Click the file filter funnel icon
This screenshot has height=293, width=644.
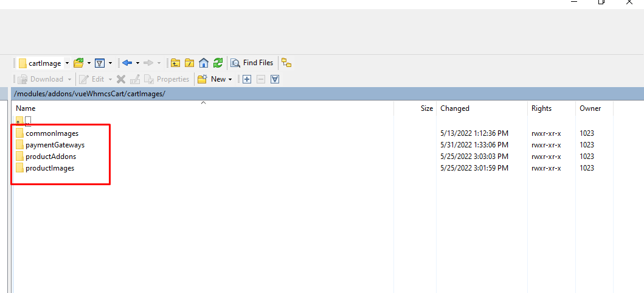[99, 63]
